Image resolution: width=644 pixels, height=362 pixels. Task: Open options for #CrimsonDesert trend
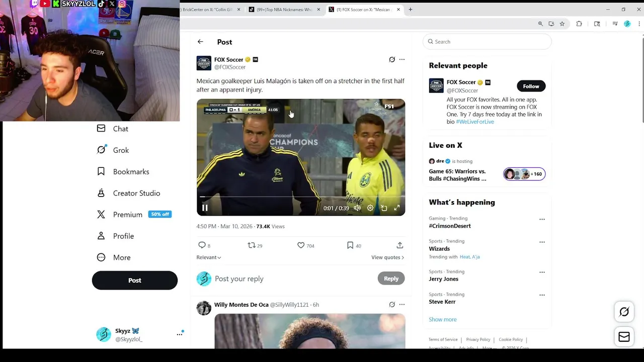point(542,219)
